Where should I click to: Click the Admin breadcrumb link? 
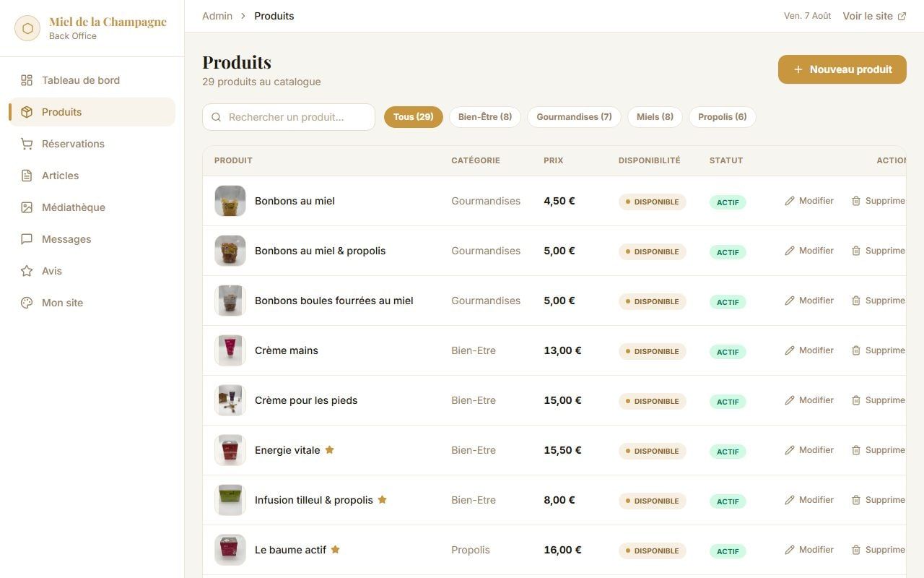coord(217,16)
